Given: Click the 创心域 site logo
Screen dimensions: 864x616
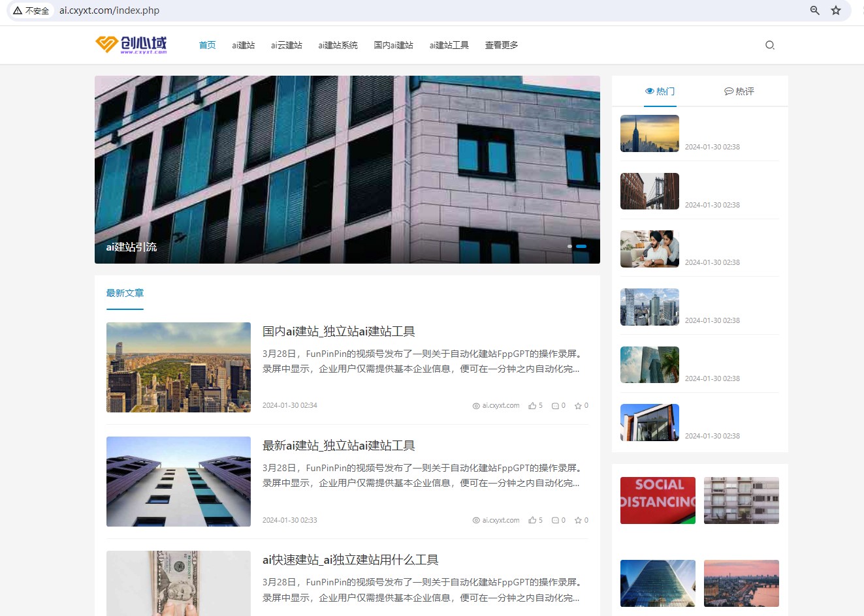Looking at the screenshot, I should pos(131,44).
